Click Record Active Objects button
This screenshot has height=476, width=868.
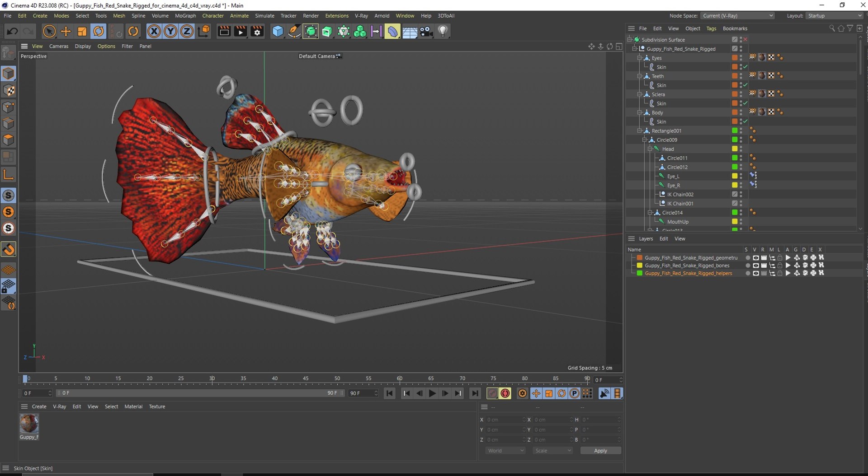(492, 393)
